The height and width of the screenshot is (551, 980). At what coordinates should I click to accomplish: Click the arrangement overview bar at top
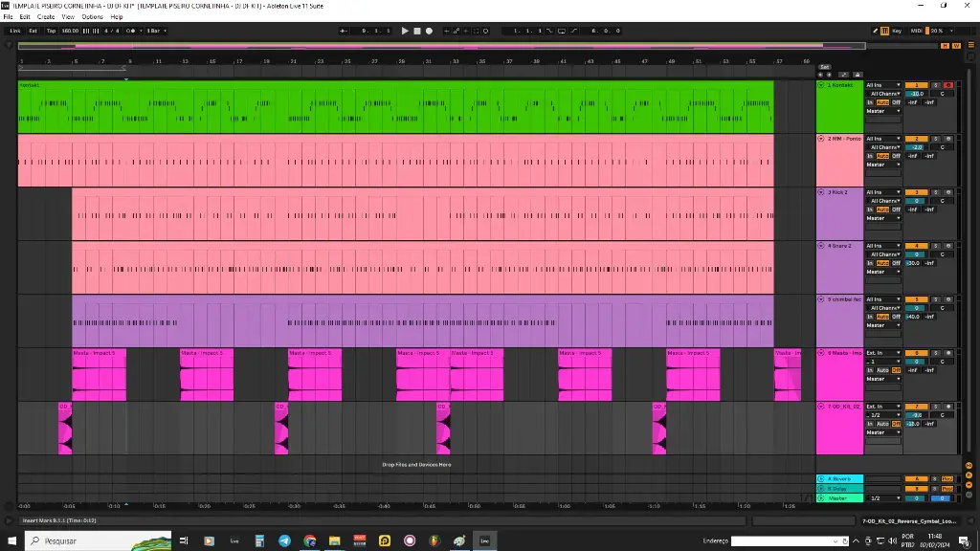tap(441, 46)
